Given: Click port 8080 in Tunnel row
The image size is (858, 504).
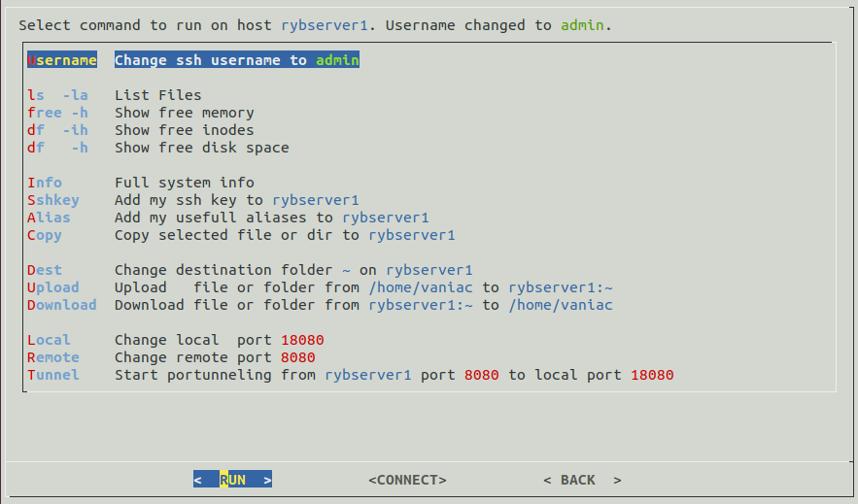Looking at the screenshot, I should point(482,375).
